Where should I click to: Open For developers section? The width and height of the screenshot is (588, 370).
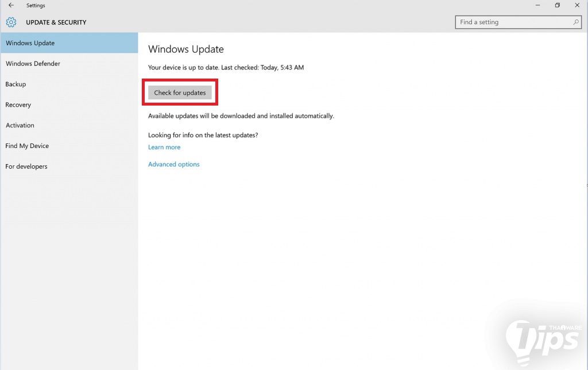click(x=69, y=166)
